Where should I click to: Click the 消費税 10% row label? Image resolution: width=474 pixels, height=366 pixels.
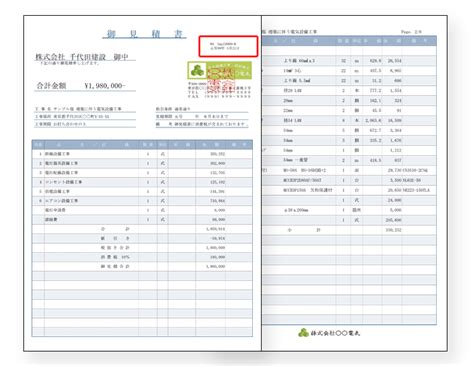pos(115,257)
